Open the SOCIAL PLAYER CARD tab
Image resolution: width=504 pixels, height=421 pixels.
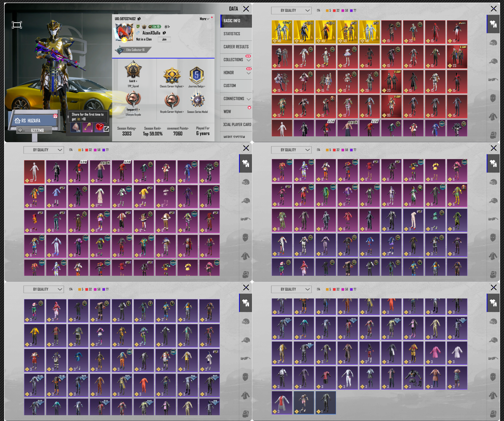point(236,125)
